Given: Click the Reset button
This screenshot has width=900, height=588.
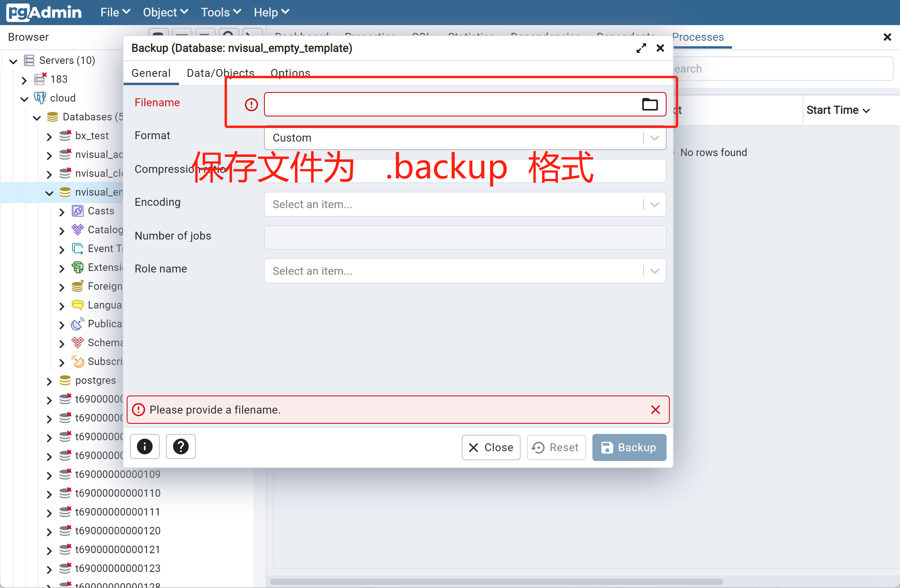Looking at the screenshot, I should [x=556, y=447].
